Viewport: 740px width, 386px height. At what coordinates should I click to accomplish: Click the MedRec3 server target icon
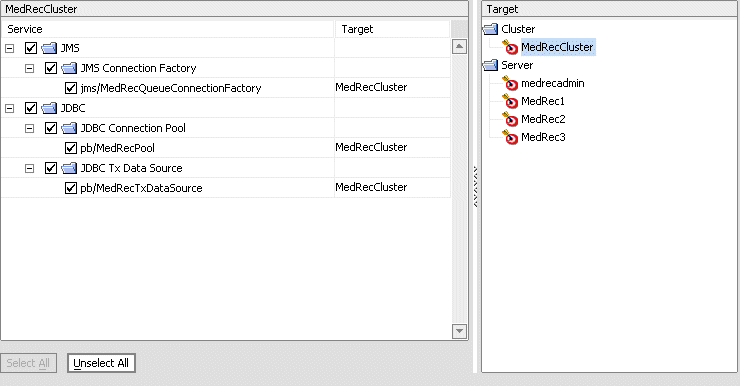click(510, 137)
